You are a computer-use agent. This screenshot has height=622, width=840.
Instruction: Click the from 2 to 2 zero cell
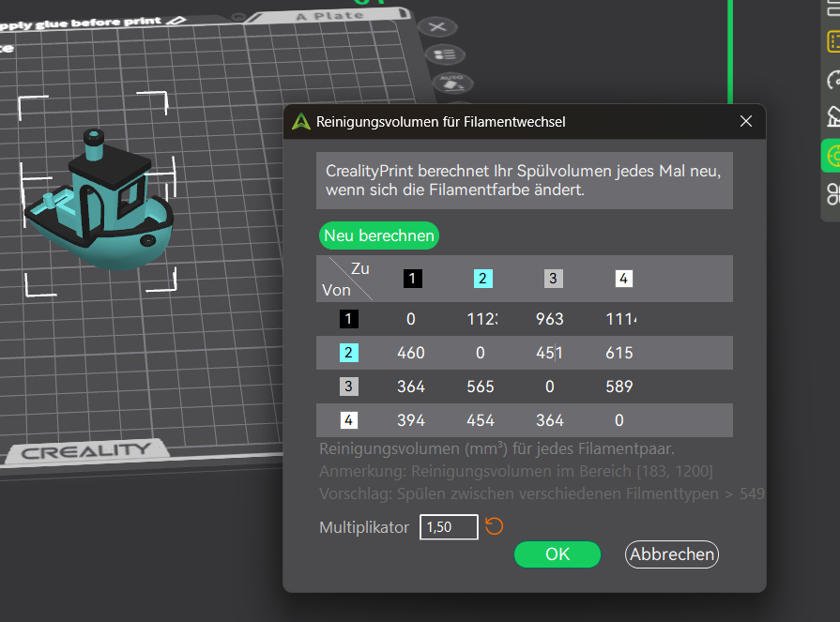[x=480, y=353]
